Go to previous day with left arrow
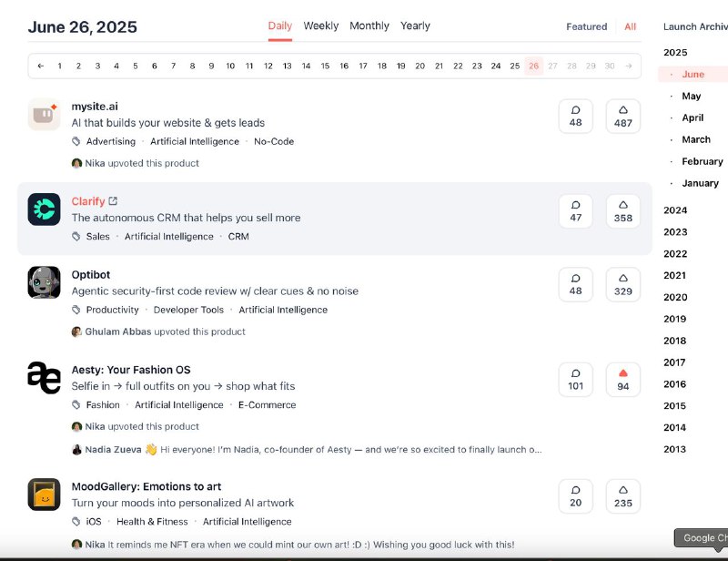Screen dimensions: 728x561 point(41,66)
